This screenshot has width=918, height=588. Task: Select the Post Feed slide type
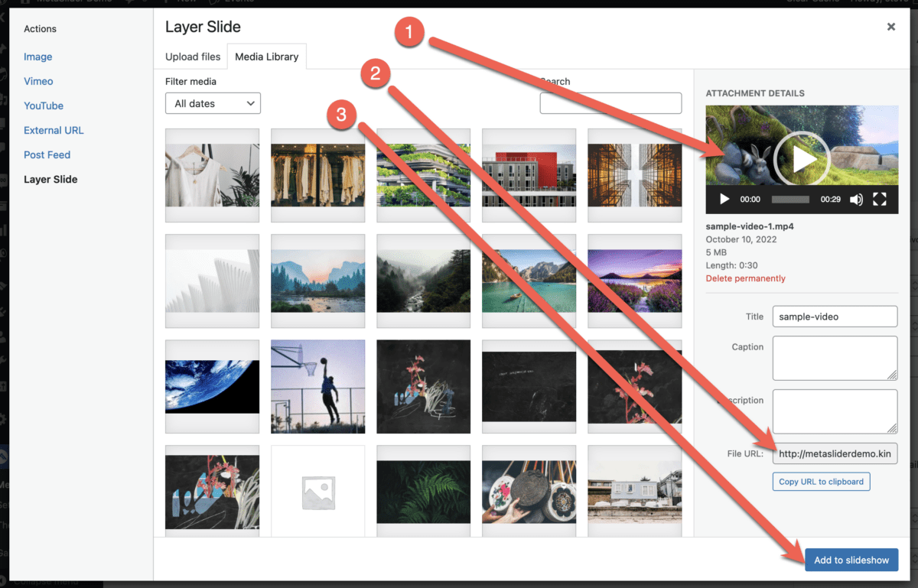pos(47,154)
